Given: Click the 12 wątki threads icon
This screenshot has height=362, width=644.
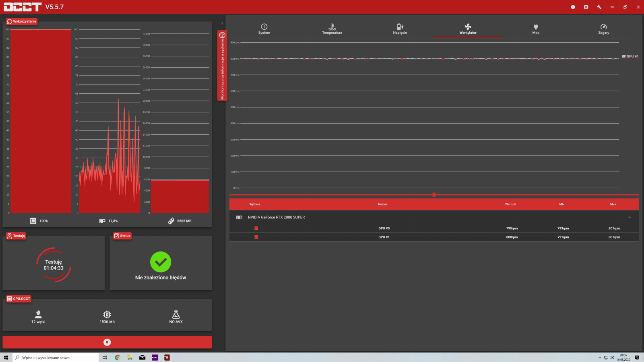Looking at the screenshot, I should point(38,314).
